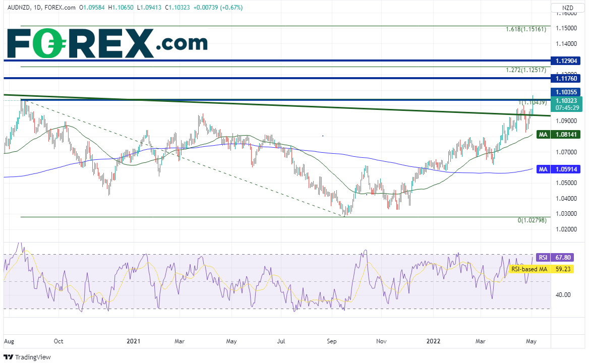
Task: Select the 0 (1.02798) Fibonacci level label
Action: pos(532,221)
